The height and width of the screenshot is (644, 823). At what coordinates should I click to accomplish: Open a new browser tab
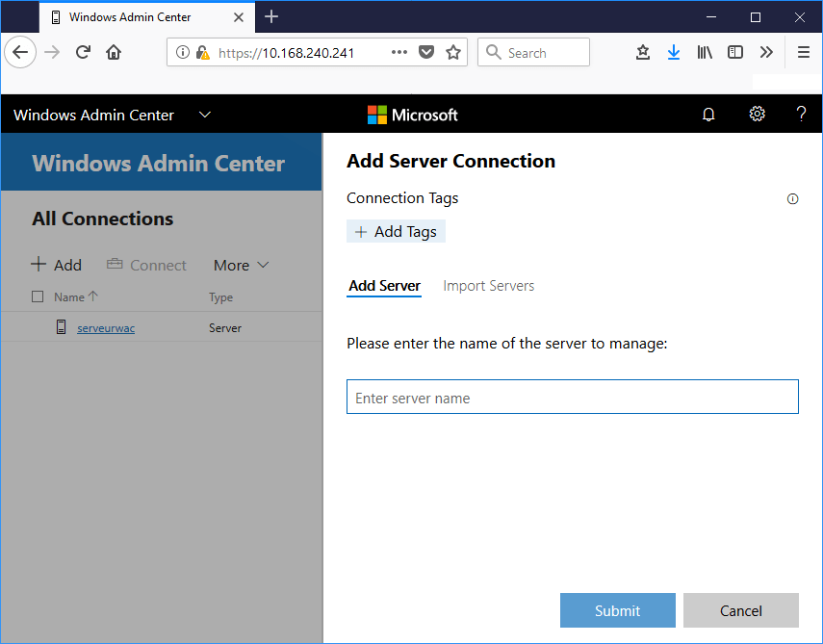tap(271, 16)
